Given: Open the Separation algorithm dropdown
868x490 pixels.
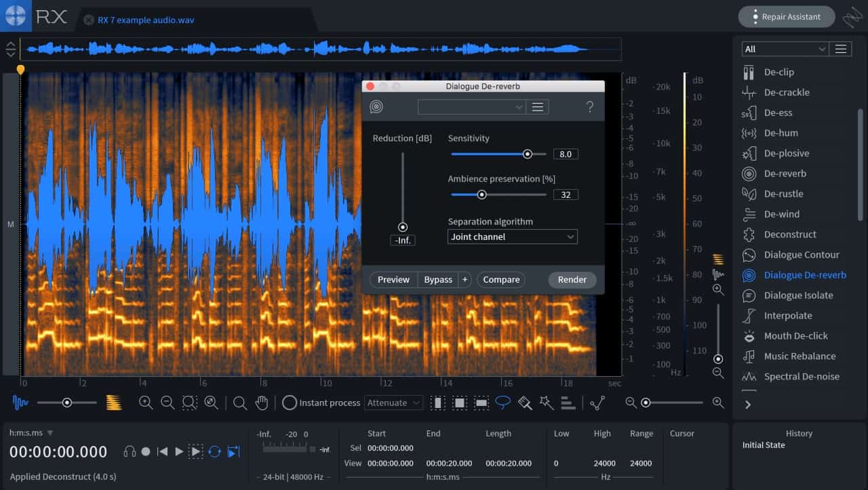Looking at the screenshot, I should 513,237.
